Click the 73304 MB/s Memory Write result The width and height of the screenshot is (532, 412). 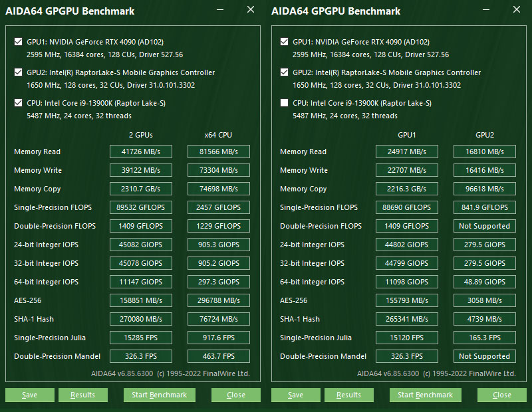pos(219,170)
